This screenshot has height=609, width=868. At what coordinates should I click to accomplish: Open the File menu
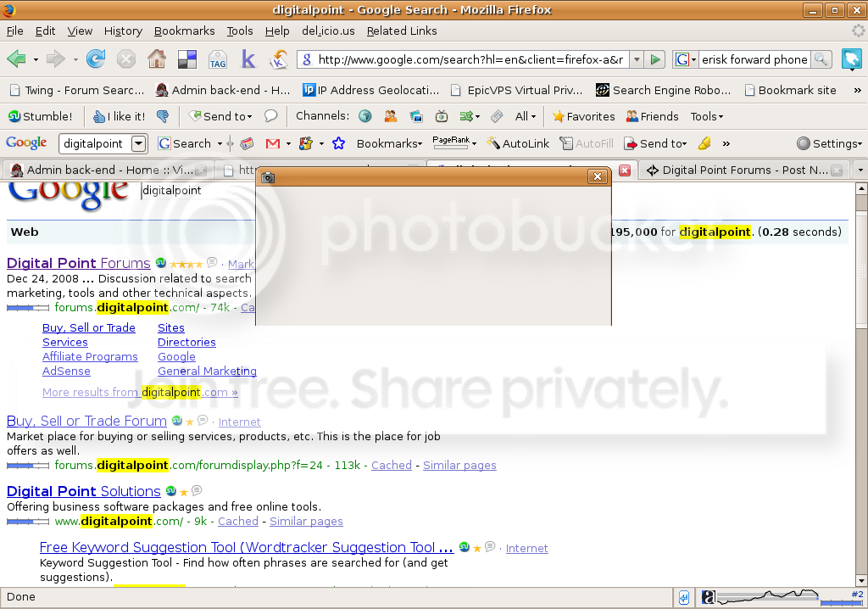(x=14, y=31)
